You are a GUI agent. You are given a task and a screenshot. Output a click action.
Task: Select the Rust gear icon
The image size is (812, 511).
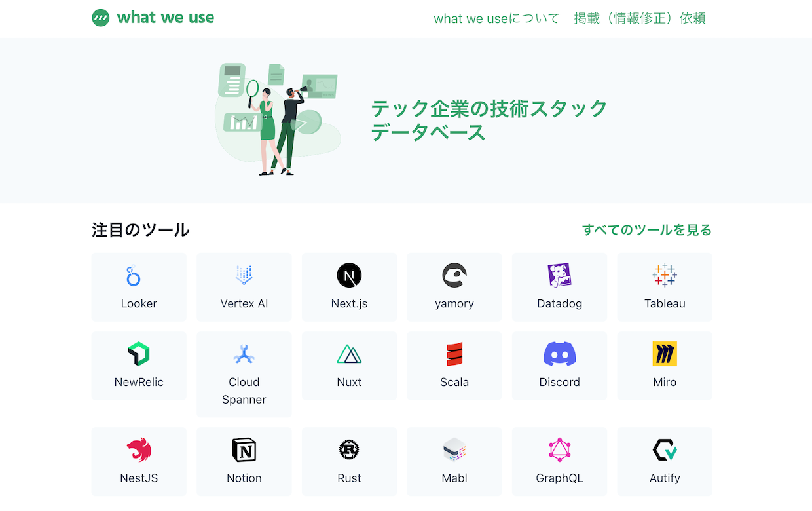click(349, 450)
